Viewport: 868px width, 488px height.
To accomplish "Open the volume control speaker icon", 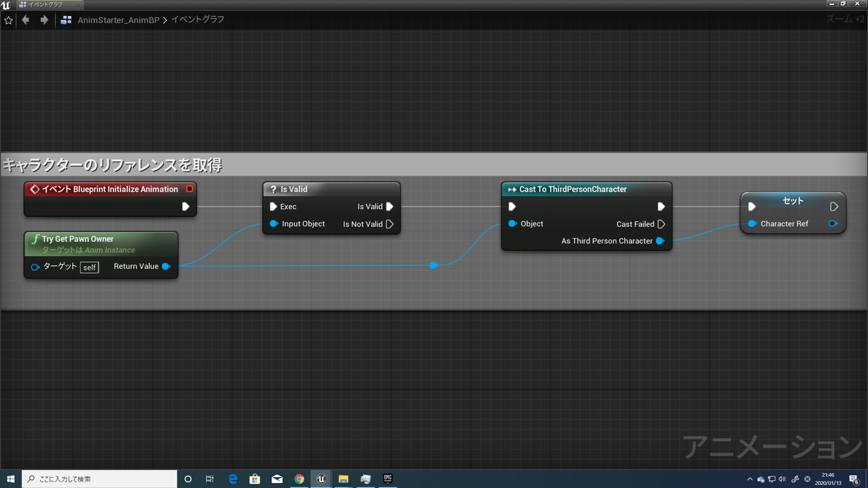I will 783,479.
